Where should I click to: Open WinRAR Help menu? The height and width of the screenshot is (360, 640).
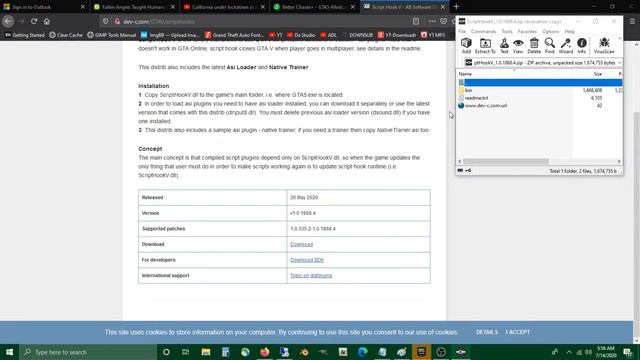(x=569, y=31)
